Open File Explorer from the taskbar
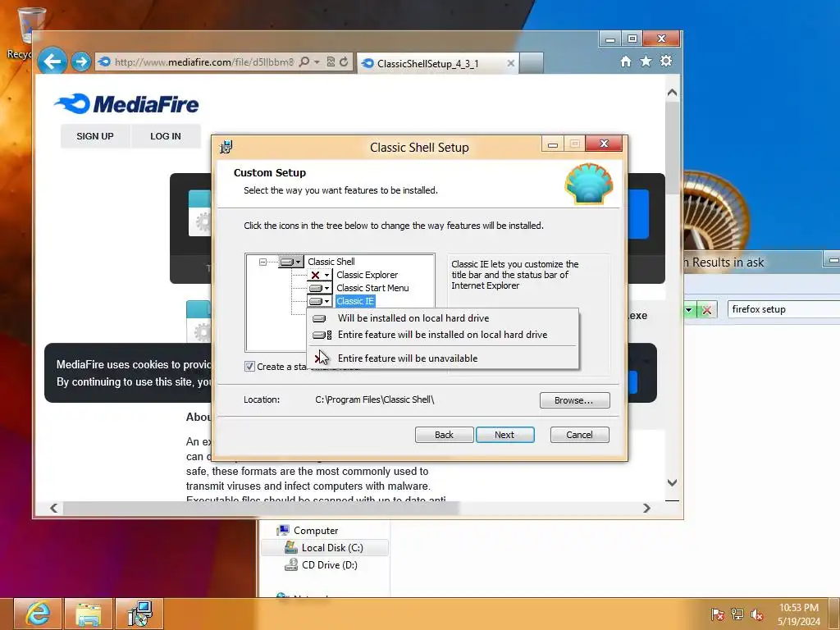 click(x=89, y=614)
